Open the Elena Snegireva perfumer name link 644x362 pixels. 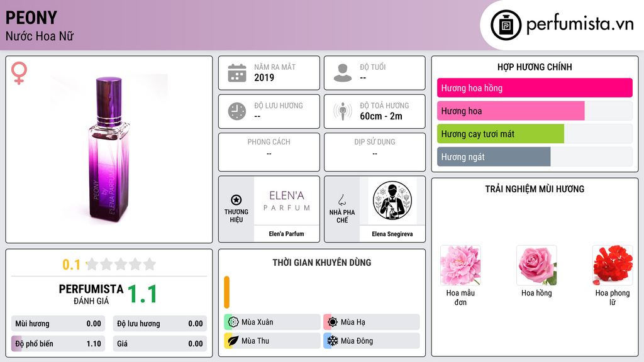(392, 234)
